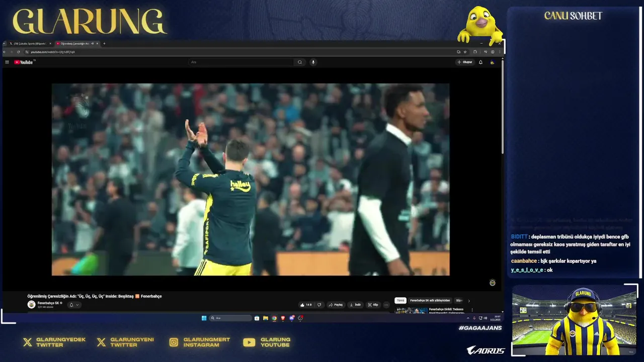Go back with the browser back arrow
644x362 pixels.
(5, 52)
